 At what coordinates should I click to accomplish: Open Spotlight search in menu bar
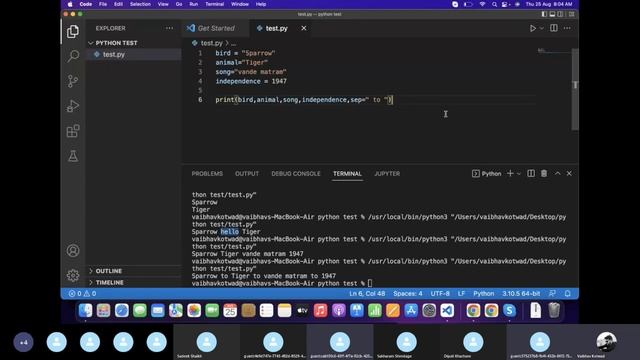click(x=494, y=4)
